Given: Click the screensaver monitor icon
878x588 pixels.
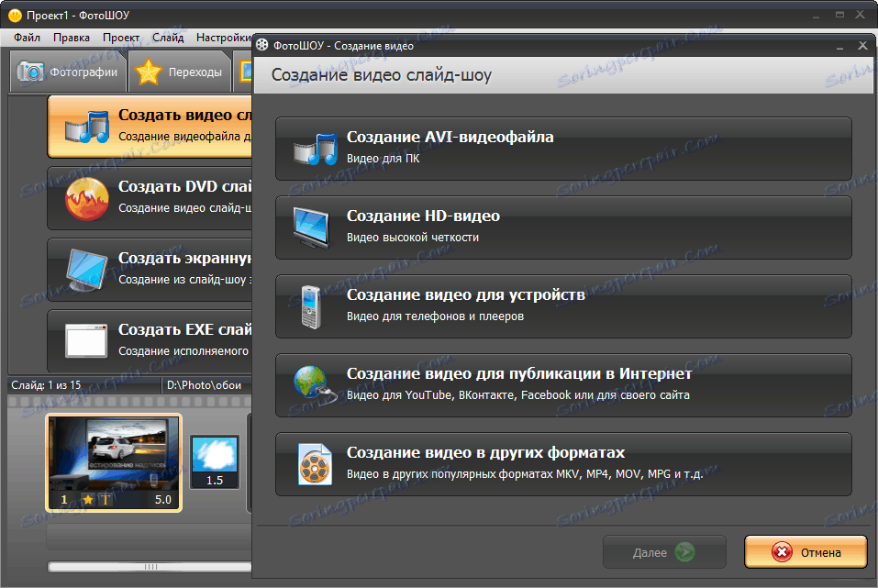Looking at the screenshot, I should pyautogui.click(x=85, y=271).
